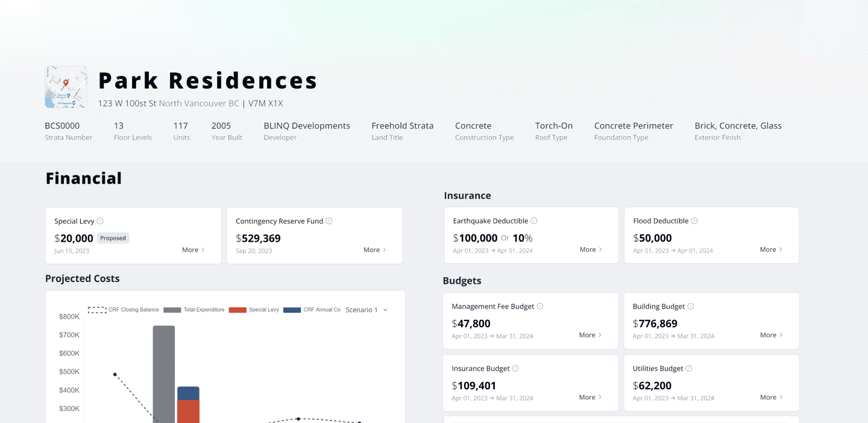The width and height of the screenshot is (868, 423).
Task: Click the Earthquake Deductible info icon
Action: click(534, 221)
